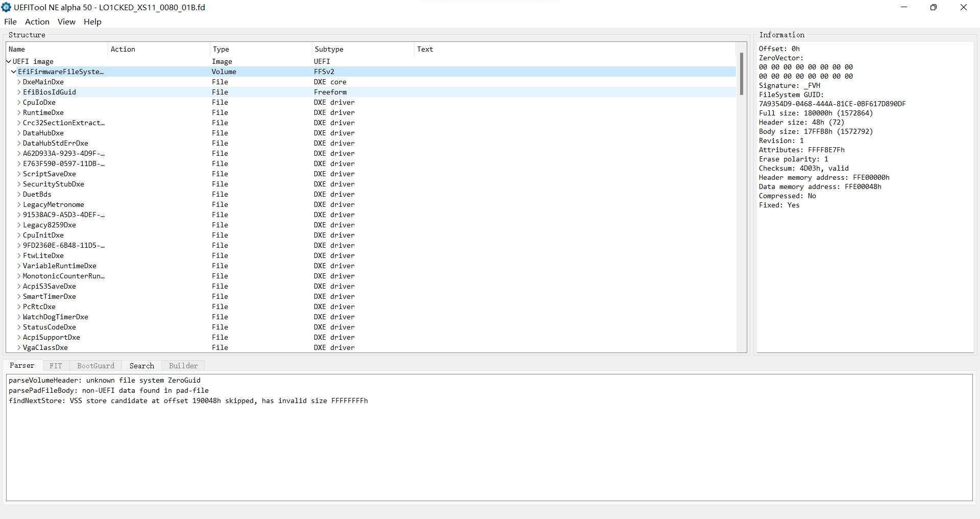This screenshot has width=980, height=519.
Task: Select the AcpiS3SaveDxe row
Action: pos(371,286)
